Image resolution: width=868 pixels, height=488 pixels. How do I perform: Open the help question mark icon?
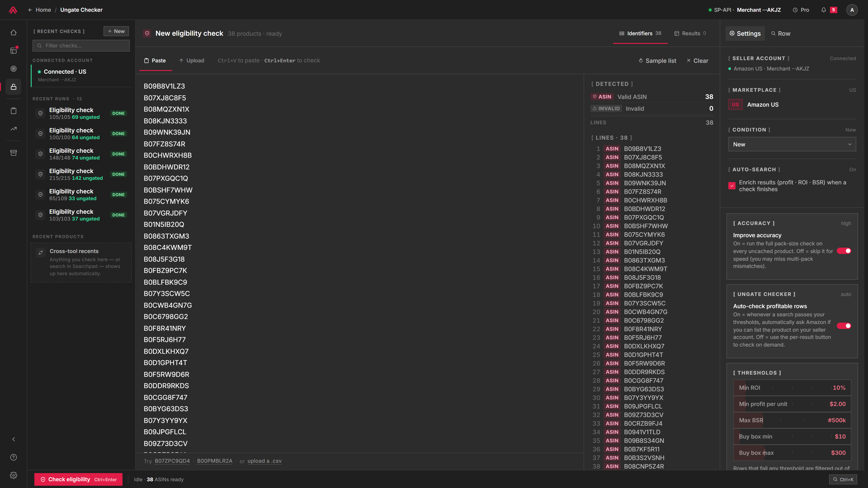click(x=14, y=457)
